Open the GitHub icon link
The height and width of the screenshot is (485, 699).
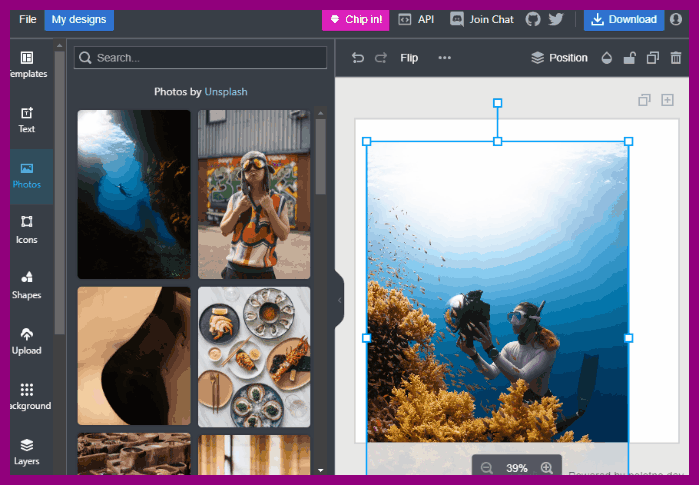click(x=533, y=19)
